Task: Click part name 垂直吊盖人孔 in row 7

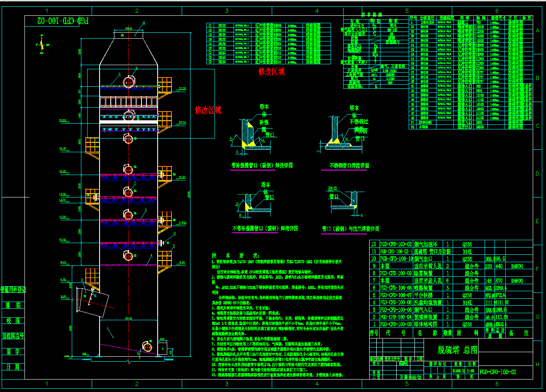Action: (x=427, y=280)
